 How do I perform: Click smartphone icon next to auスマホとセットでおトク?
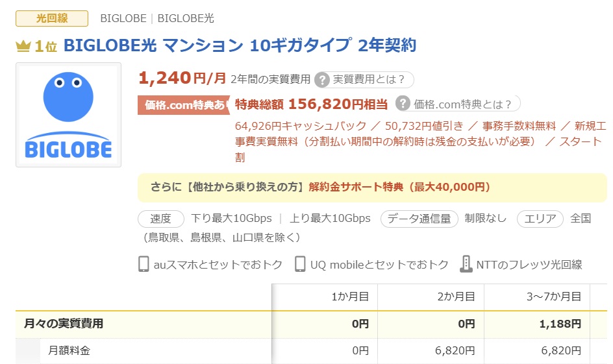click(144, 264)
